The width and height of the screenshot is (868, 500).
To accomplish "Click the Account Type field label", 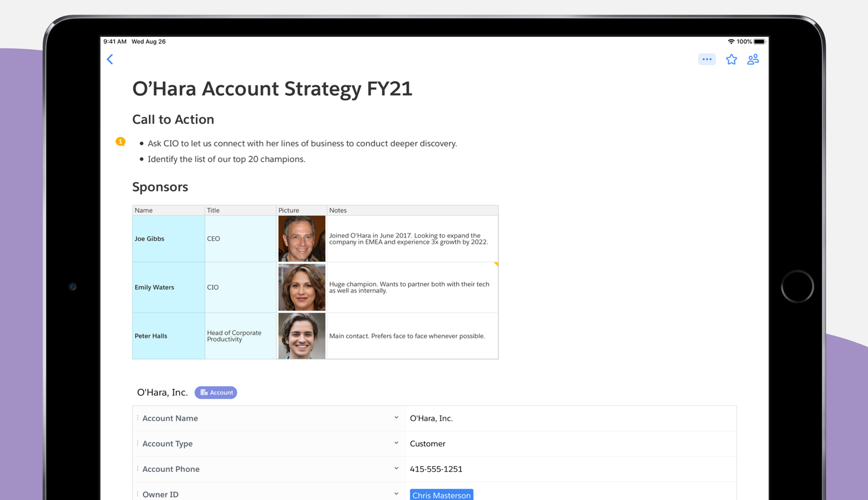I will (168, 444).
